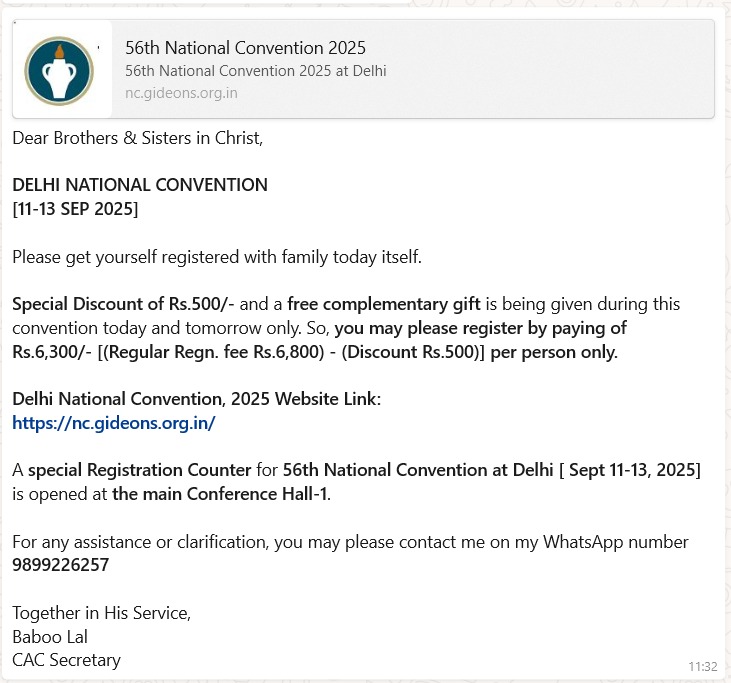Click the 'CAC Secretary' signature line
731x683 pixels.
[66, 660]
